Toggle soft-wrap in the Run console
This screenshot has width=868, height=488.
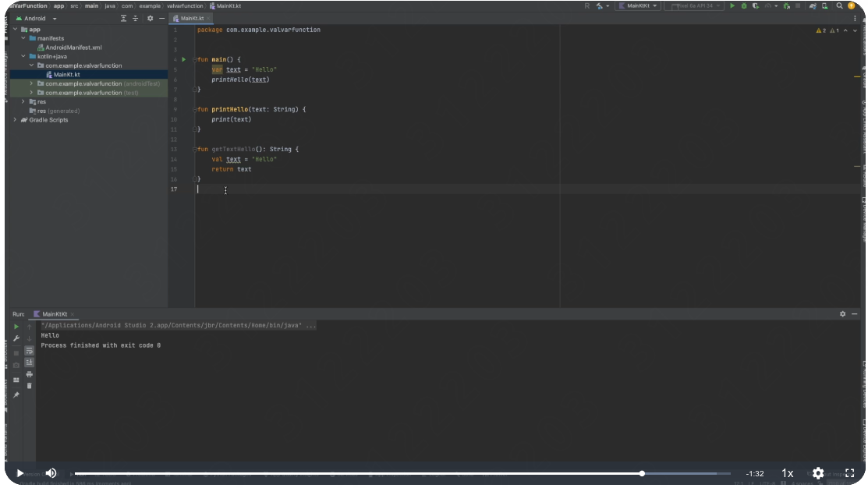click(30, 351)
